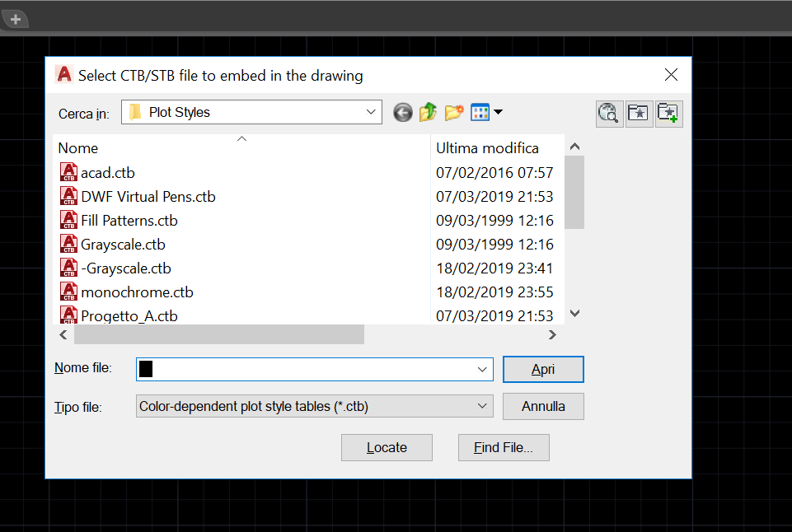Click the Back navigation arrow icon
792x532 pixels.
[x=402, y=113]
